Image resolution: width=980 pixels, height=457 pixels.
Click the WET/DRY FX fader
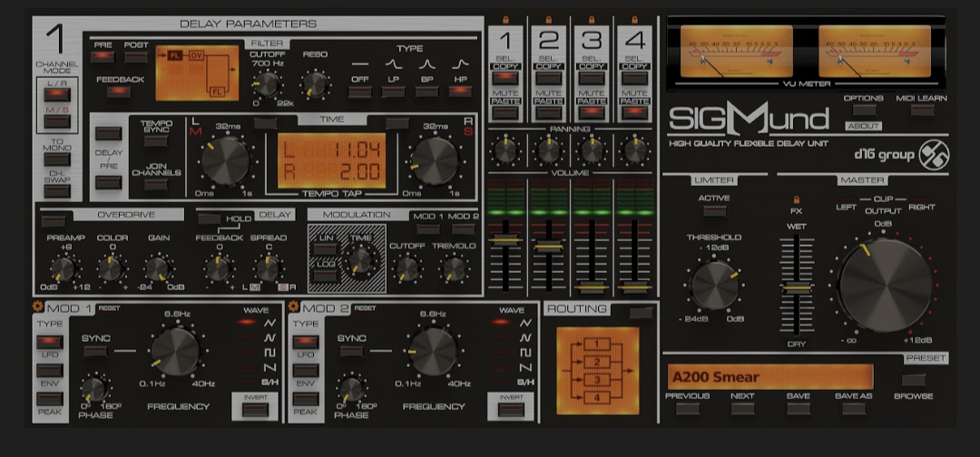coord(797,288)
